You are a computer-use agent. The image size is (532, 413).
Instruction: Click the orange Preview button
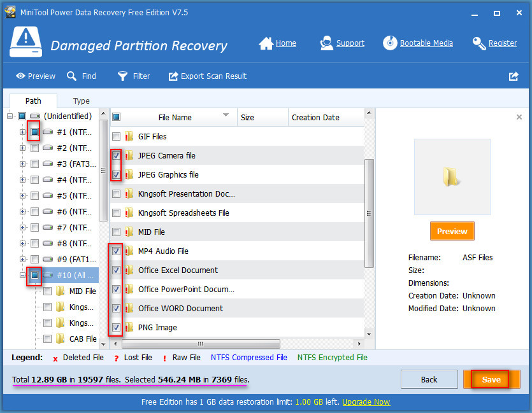point(452,231)
